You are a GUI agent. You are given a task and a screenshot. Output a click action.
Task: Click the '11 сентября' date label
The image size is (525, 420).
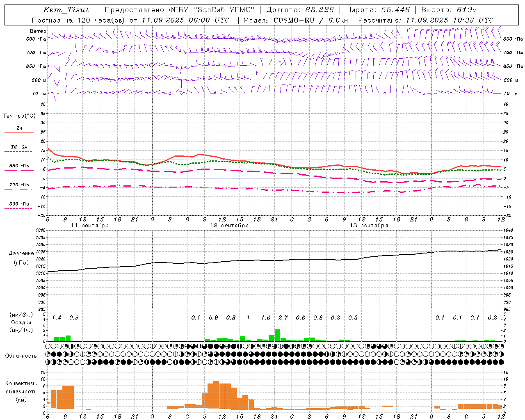point(90,226)
